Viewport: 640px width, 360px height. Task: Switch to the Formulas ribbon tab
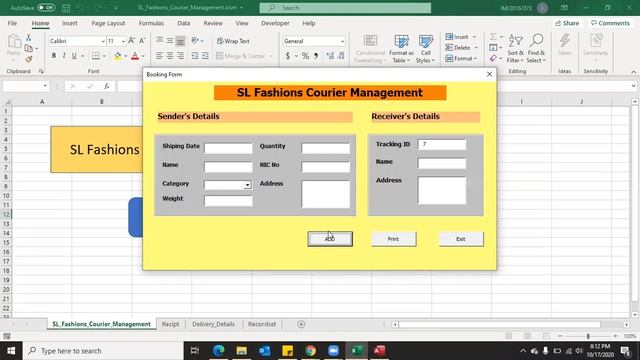click(151, 23)
